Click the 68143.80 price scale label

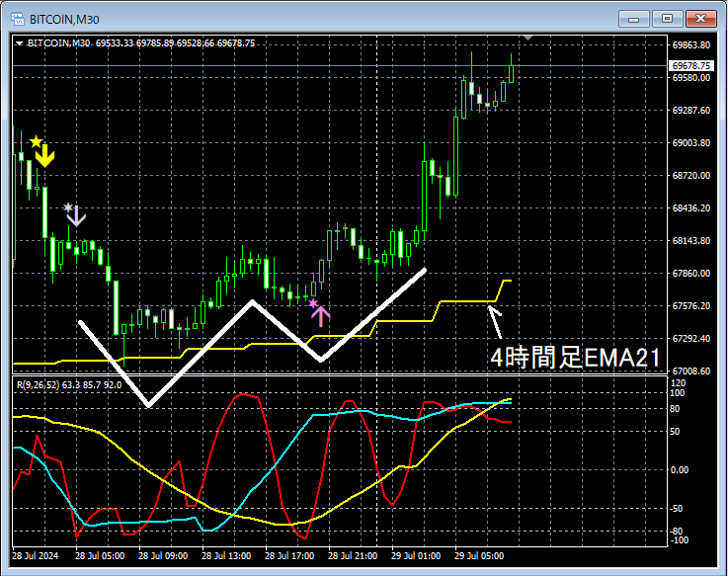(x=691, y=241)
